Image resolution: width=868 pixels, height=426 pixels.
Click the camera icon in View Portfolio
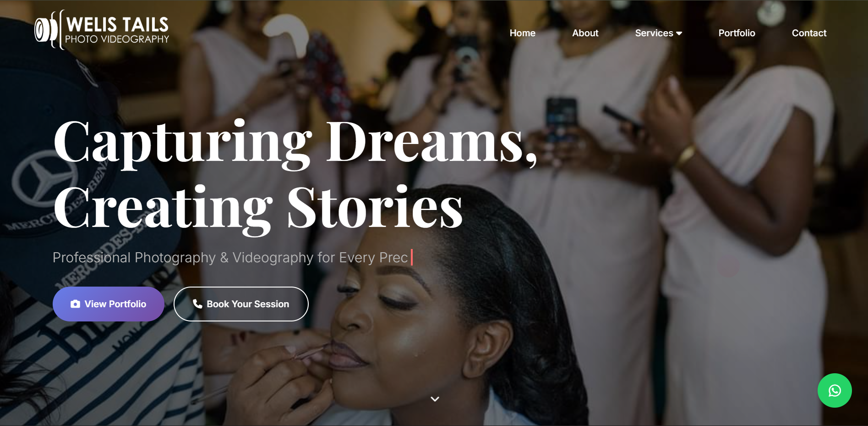pos(75,304)
